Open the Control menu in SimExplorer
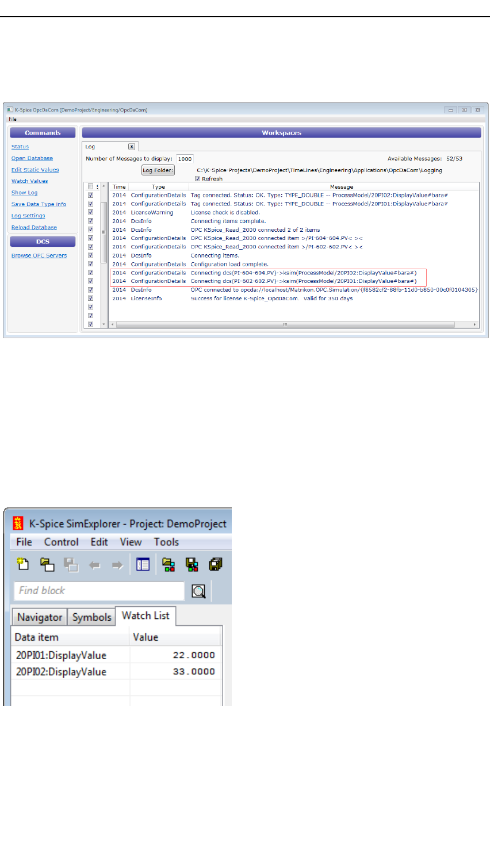 61,542
